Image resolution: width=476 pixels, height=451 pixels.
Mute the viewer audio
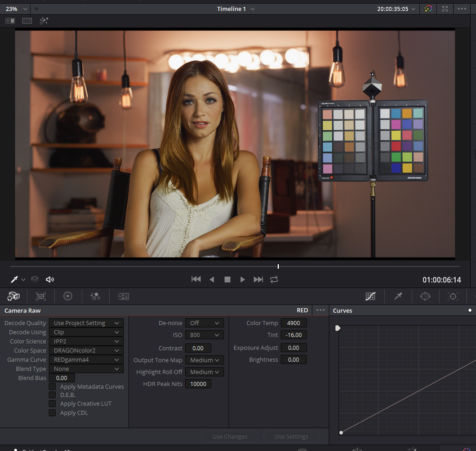click(x=50, y=279)
